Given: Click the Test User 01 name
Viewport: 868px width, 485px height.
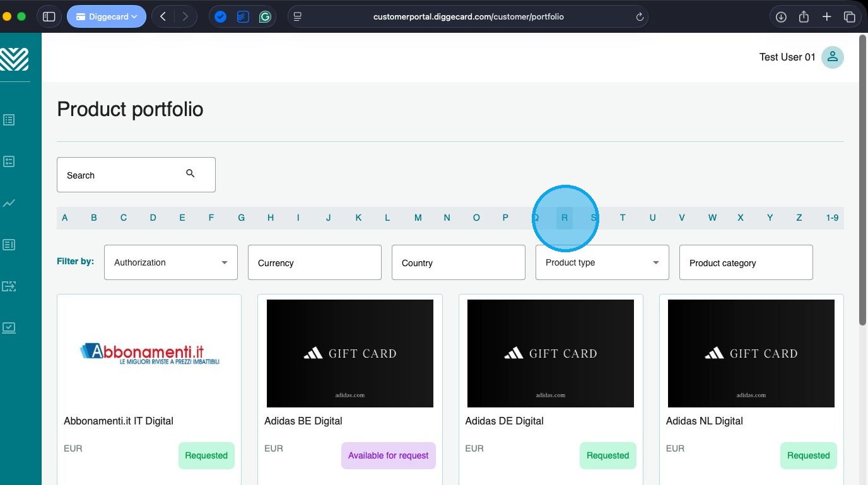Looking at the screenshot, I should click(787, 57).
